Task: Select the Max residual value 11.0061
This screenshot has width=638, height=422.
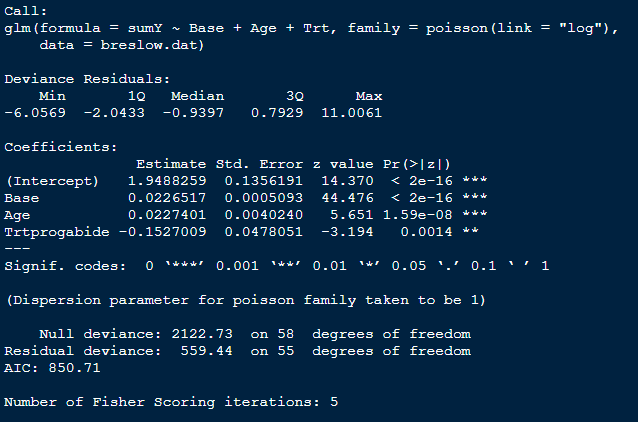Action: point(352,113)
